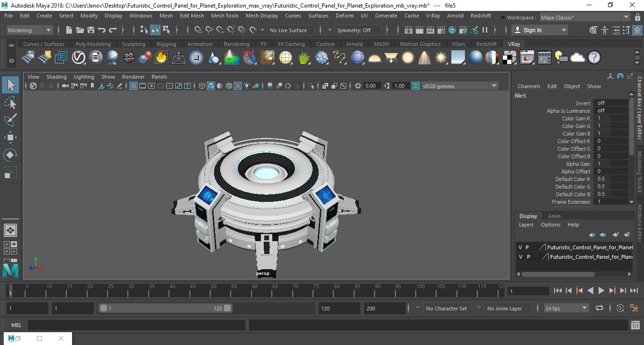
Task: Play the animation forward
Action: tap(601, 291)
